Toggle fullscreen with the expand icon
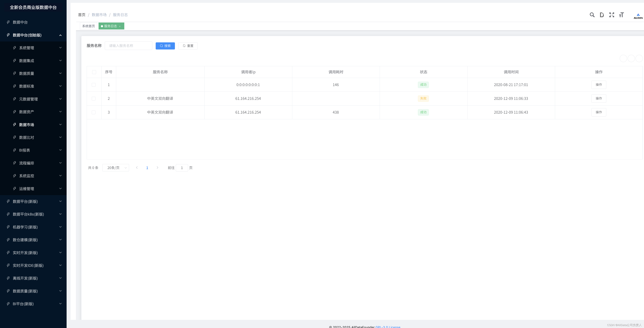 pyautogui.click(x=611, y=15)
